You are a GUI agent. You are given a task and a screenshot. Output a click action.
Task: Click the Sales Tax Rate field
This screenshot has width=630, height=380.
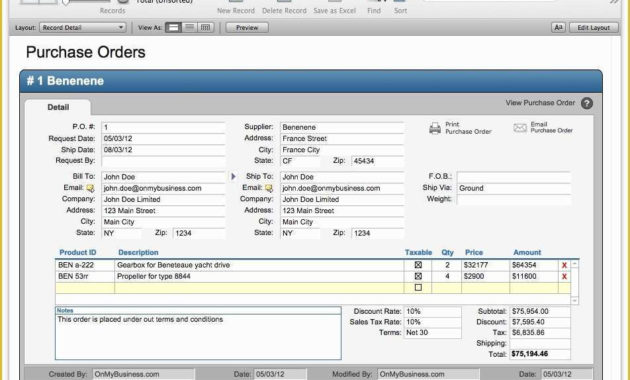coord(432,322)
